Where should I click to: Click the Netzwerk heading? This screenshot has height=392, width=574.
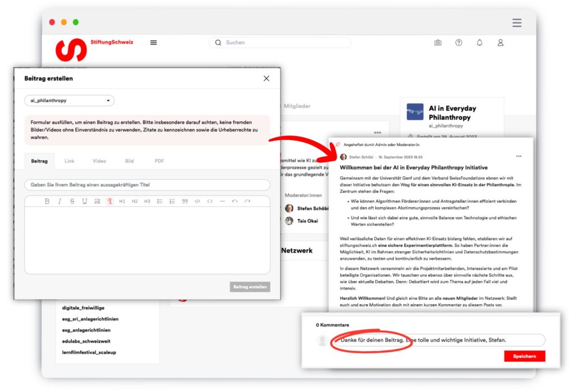pyautogui.click(x=297, y=250)
